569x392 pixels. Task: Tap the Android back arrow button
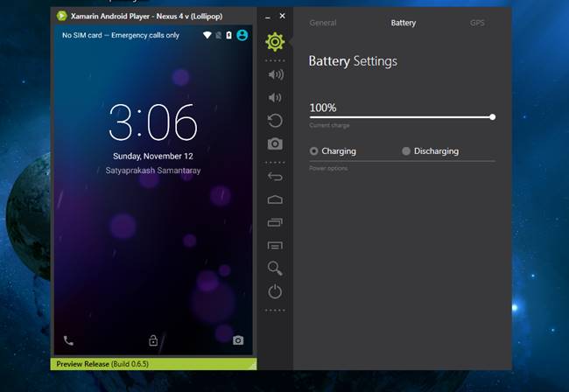pos(275,177)
